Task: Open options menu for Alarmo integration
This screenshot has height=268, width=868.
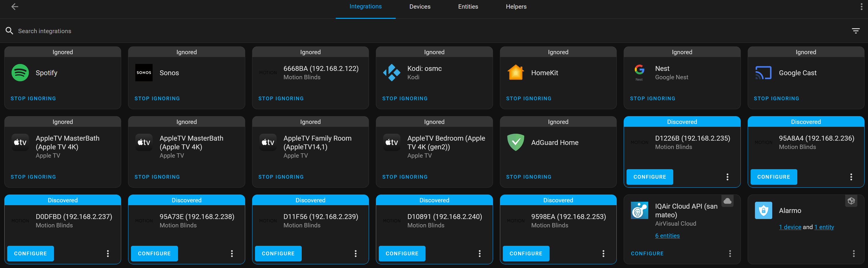Action: click(x=854, y=254)
